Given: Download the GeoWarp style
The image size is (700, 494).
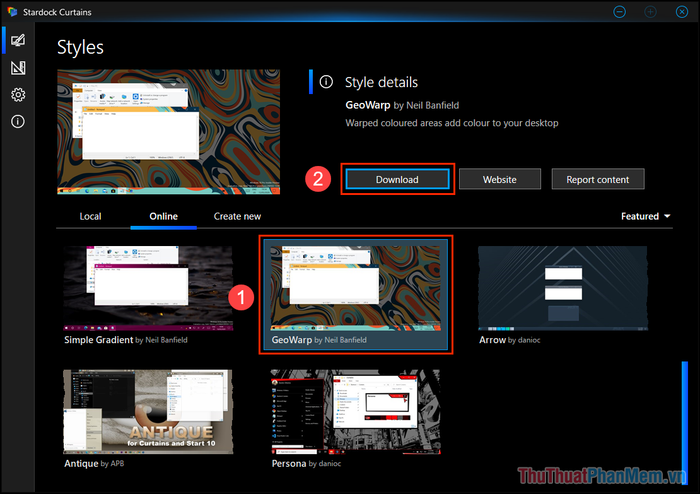Looking at the screenshot, I should pyautogui.click(x=397, y=179).
